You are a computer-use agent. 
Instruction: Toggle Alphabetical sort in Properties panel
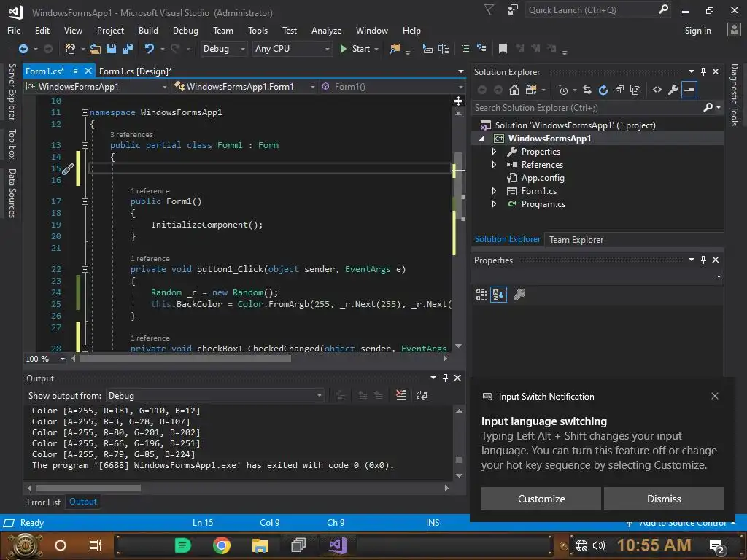point(498,295)
